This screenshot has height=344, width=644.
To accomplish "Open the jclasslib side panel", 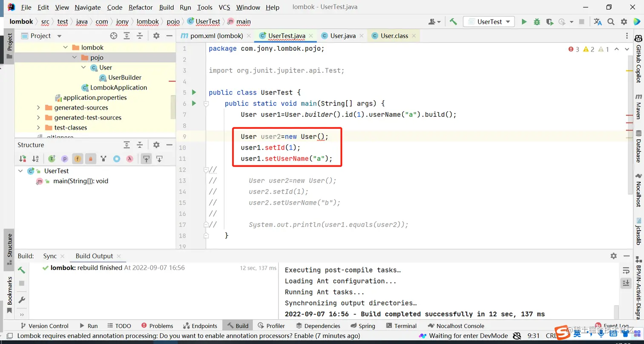I will click(638, 231).
